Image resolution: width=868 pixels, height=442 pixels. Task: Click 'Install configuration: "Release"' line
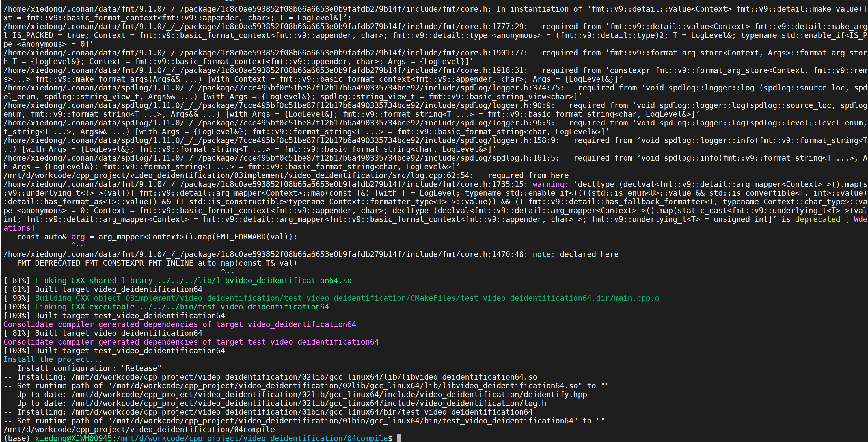click(83, 368)
